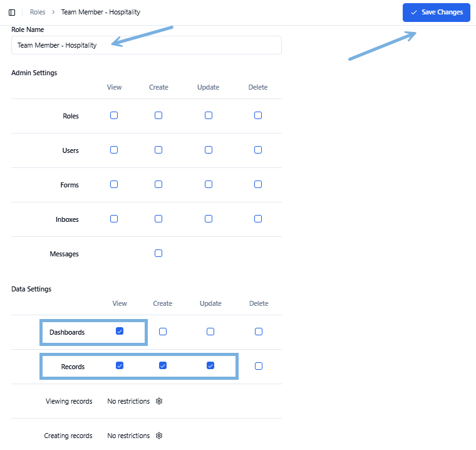The height and width of the screenshot is (450, 476).
Task: Open Viewing records restriction settings gear
Action: click(x=159, y=401)
